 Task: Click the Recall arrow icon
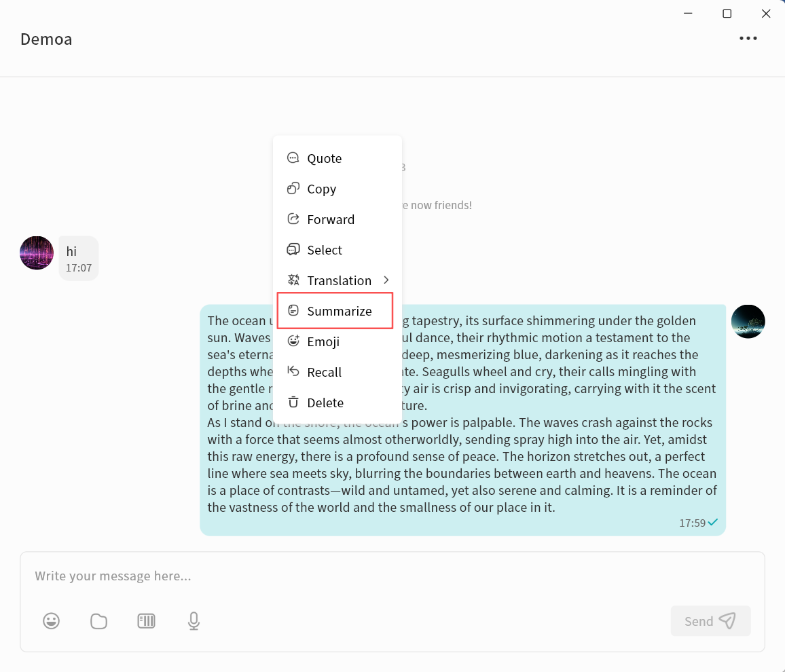pos(293,371)
